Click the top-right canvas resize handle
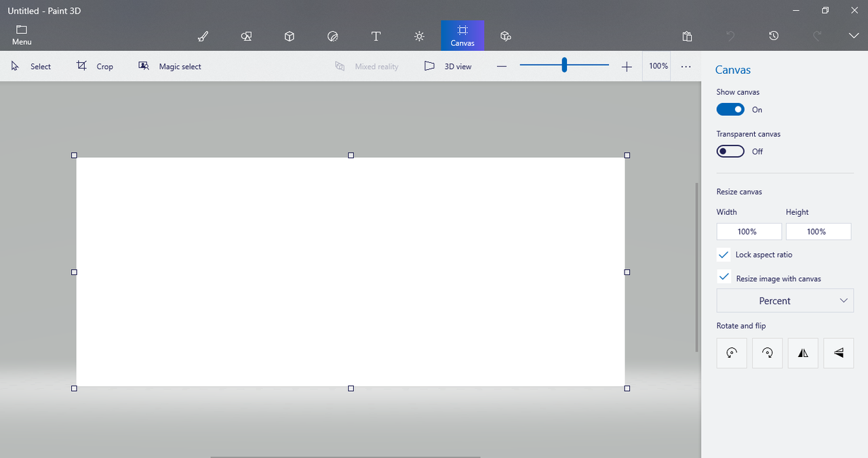The height and width of the screenshot is (458, 868). pos(627,155)
